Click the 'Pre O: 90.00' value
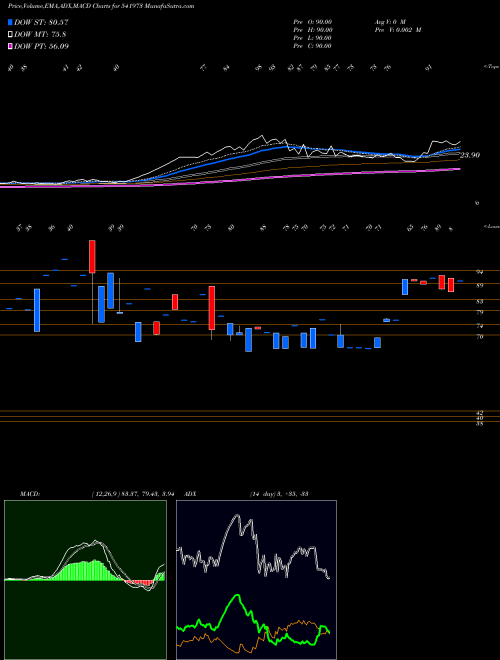The width and height of the screenshot is (500, 660). tap(313, 21)
